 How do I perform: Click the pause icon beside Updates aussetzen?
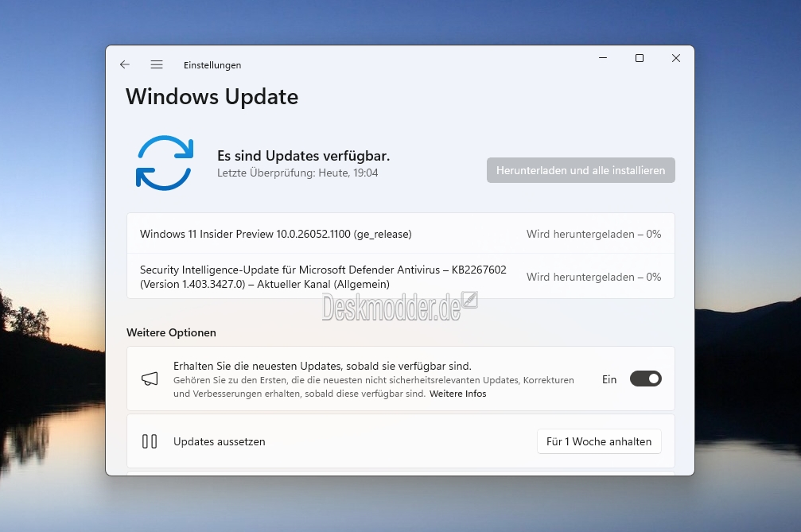150,441
